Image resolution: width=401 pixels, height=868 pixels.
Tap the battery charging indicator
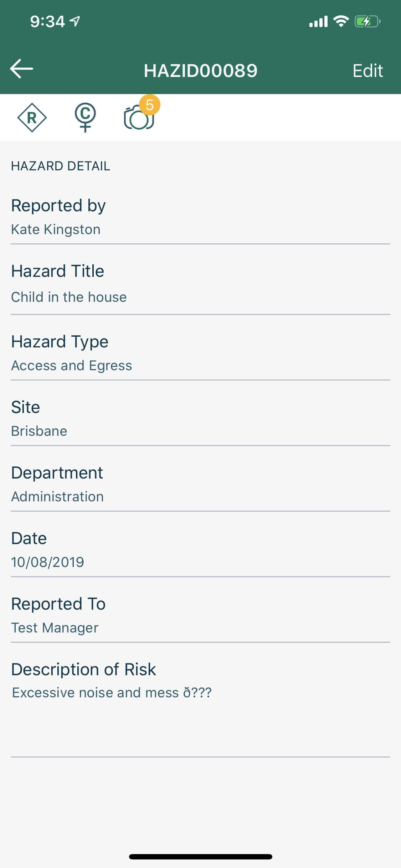point(367,22)
